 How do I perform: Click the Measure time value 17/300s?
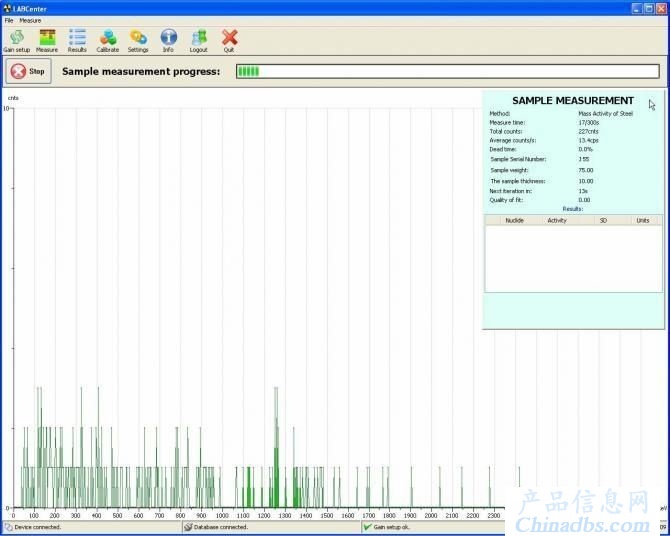click(588, 123)
